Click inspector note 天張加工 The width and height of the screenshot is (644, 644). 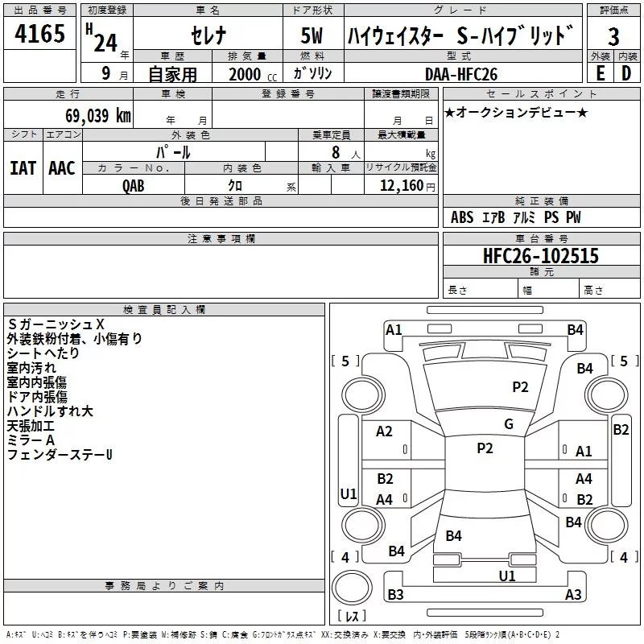(31, 426)
